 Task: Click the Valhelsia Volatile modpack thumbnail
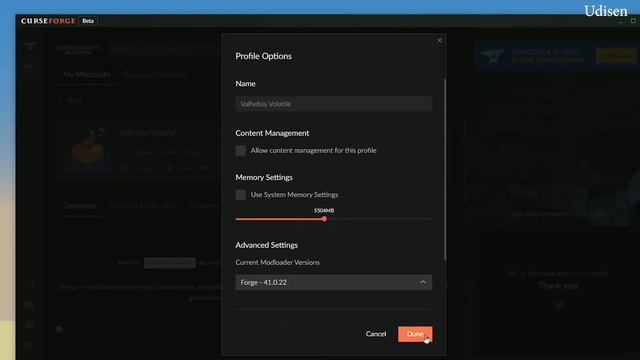87,151
